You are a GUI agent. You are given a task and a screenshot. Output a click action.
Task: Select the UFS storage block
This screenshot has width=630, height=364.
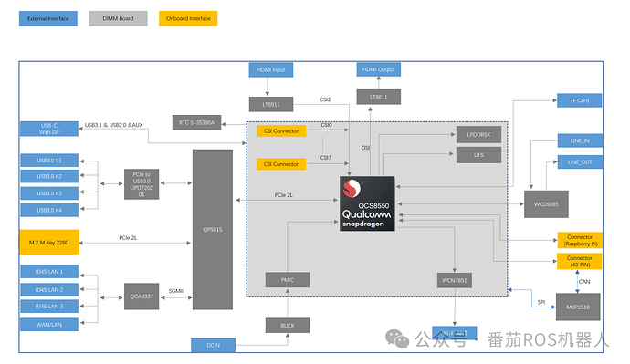coord(478,155)
